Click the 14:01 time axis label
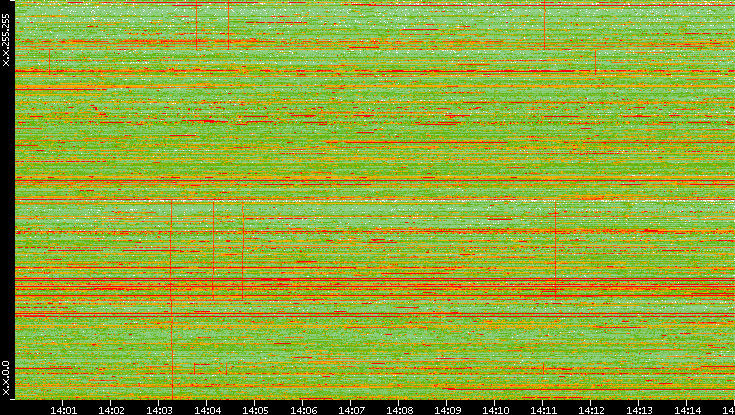The width and height of the screenshot is (735, 415). (63, 410)
